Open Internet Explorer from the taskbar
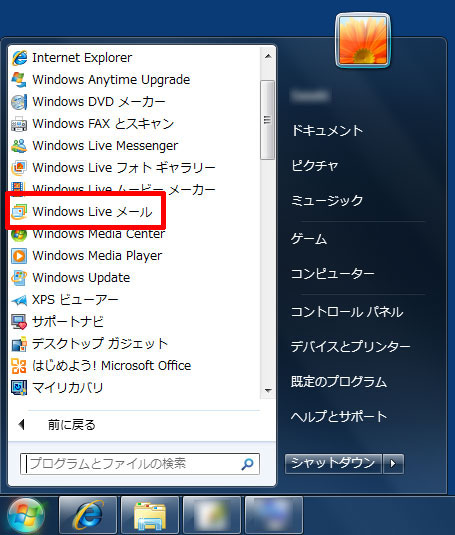This screenshot has width=455, height=535. (x=88, y=515)
